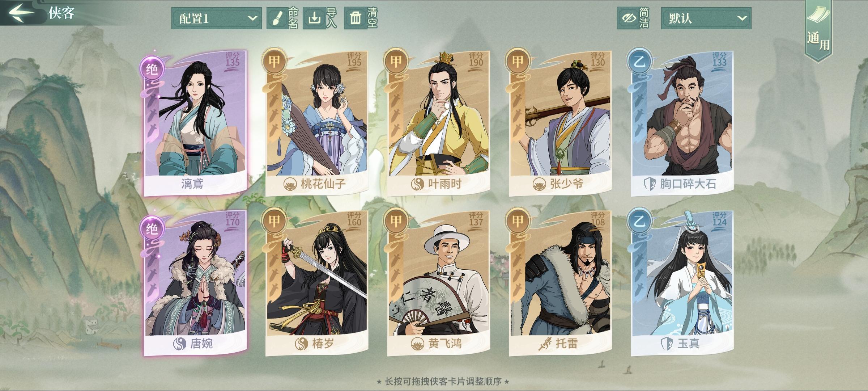Choose the 黄飞鸿 character card
This screenshot has height=391, width=868.
(438, 283)
